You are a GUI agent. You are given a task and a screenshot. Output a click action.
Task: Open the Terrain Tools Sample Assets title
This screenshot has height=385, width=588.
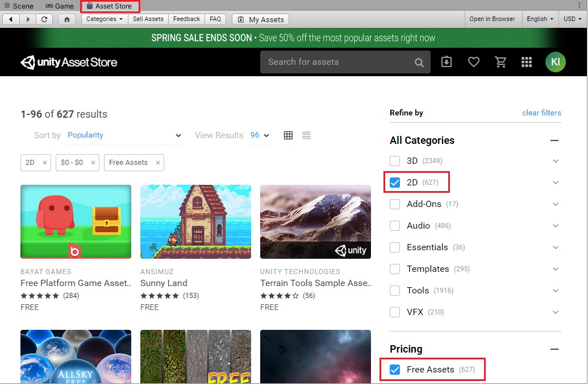tap(316, 283)
